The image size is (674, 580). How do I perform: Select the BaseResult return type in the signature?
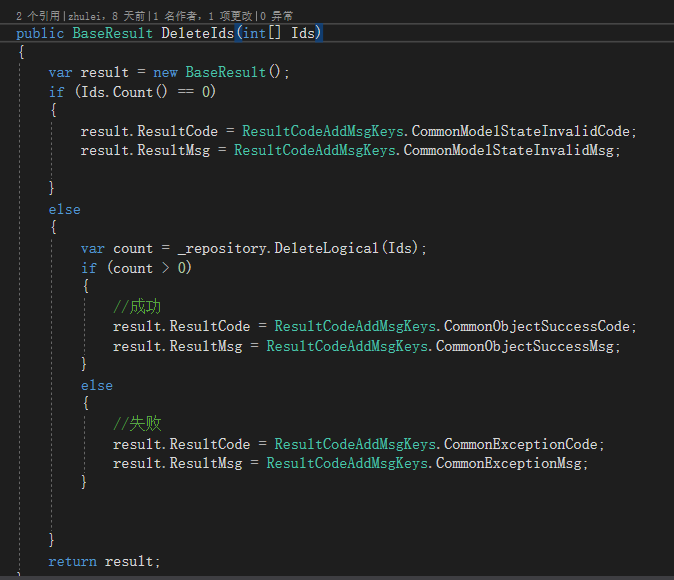point(113,33)
